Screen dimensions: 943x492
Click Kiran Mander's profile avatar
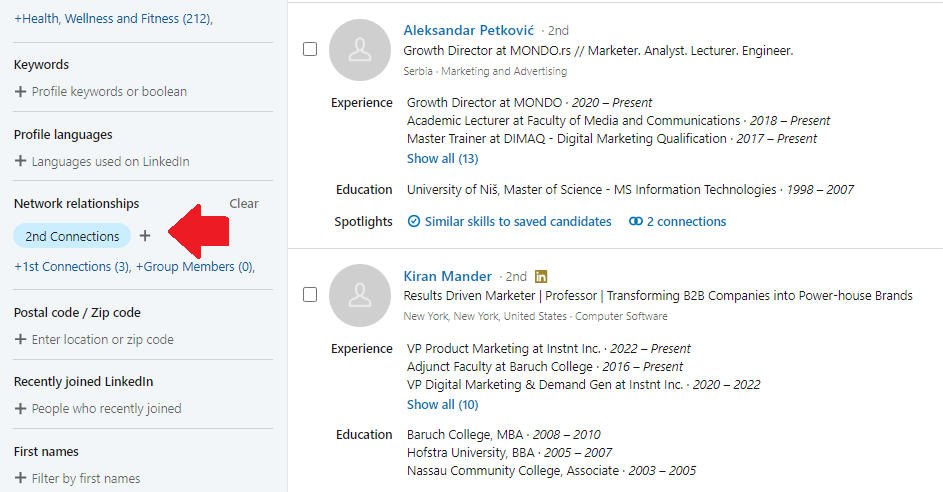(x=360, y=295)
